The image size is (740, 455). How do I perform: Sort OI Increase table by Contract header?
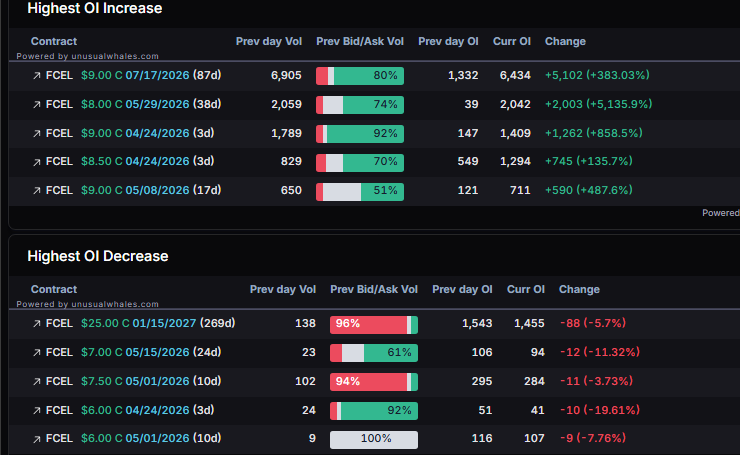click(x=54, y=42)
